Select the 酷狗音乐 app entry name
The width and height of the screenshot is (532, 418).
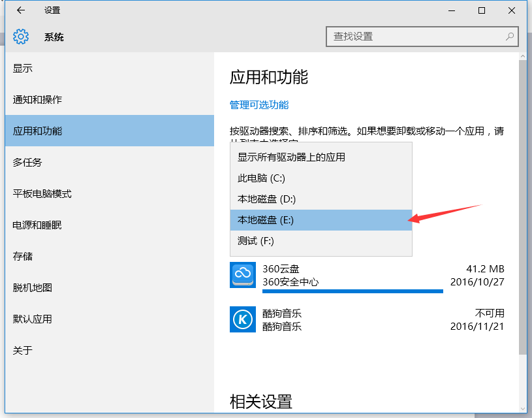click(x=281, y=313)
